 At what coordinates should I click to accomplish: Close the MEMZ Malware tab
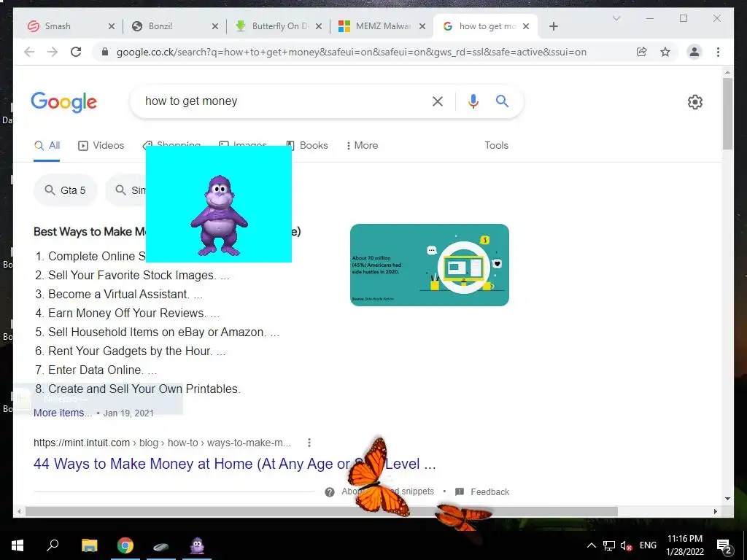[422, 26]
